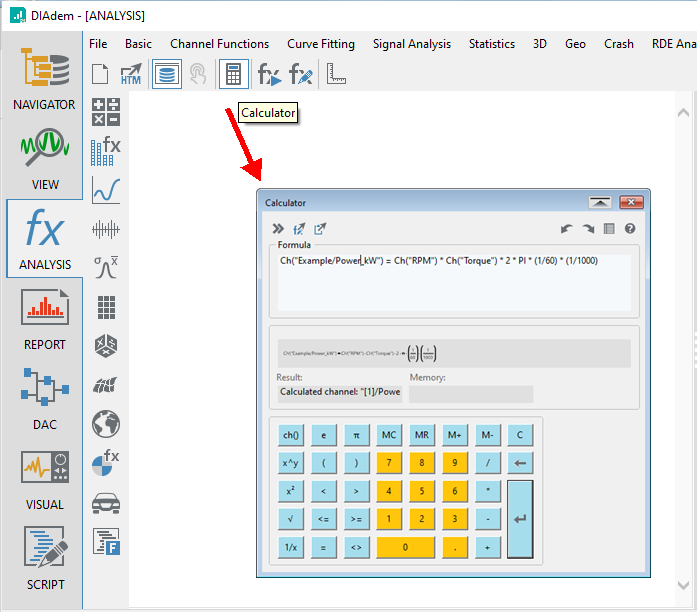Select the Curve Fitting function group icon

click(106, 190)
